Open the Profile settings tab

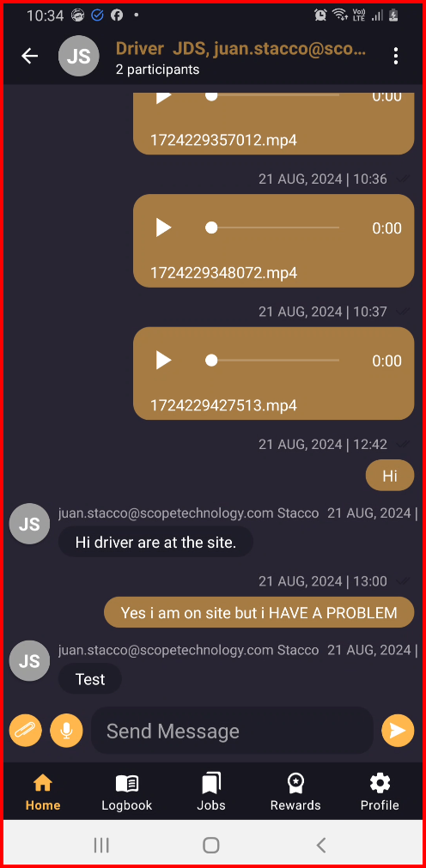[x=380, y=792]
